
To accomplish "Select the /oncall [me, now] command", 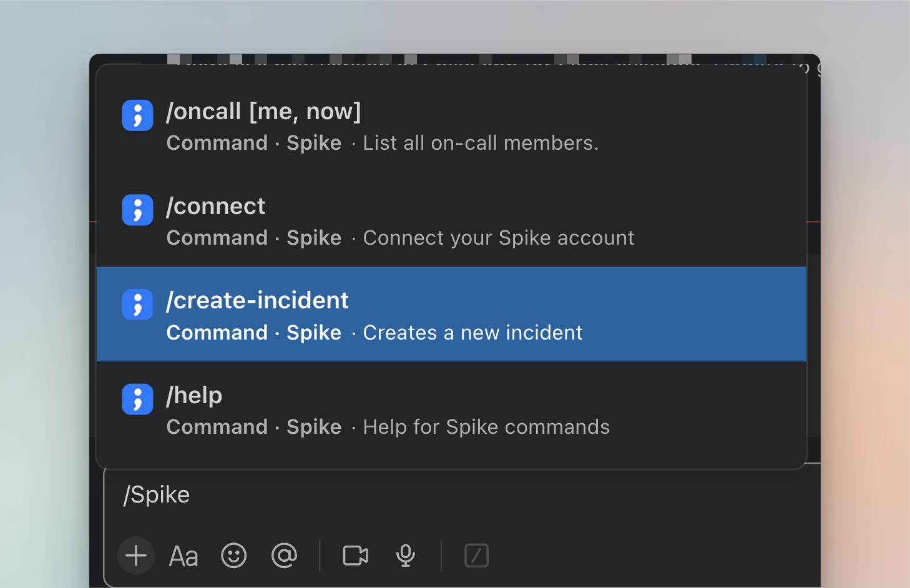I will (x=263, y=112).
